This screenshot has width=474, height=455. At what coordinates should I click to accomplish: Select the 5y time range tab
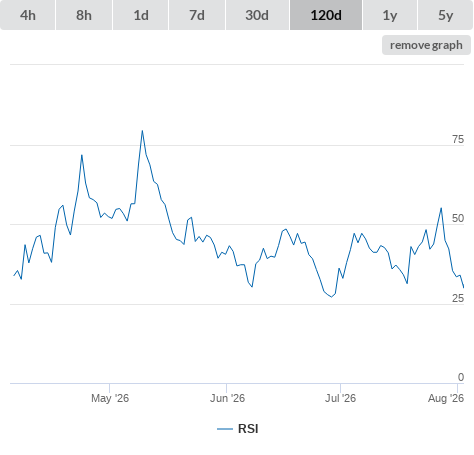coord(445,15)
